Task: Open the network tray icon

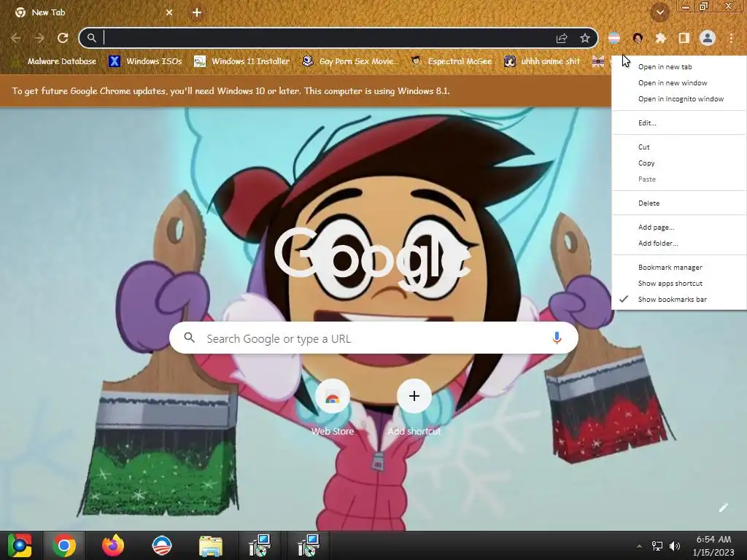Action: [x=657, y=546]
